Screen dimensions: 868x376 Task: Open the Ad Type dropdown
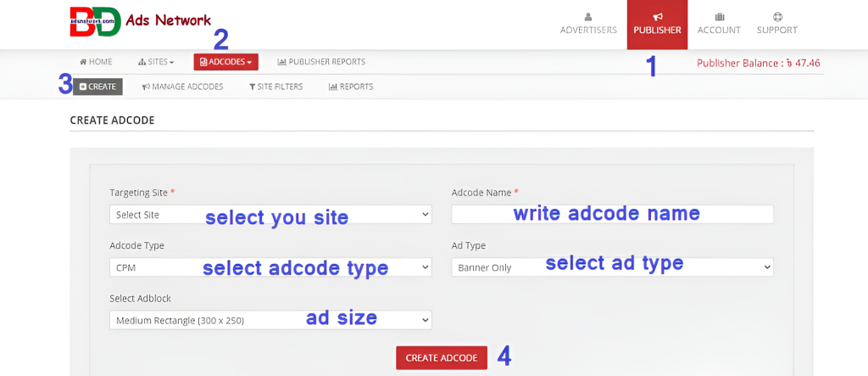[612, 267]
